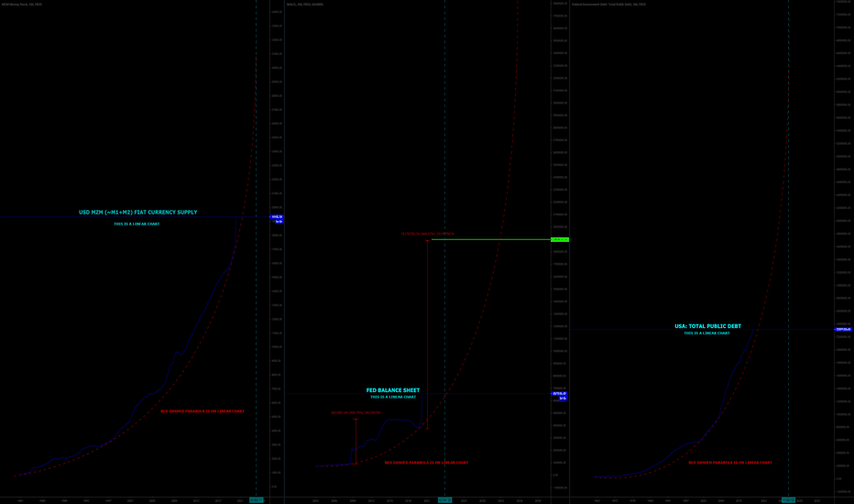The image size is (854, 504).
Task: Click the blue current price label on MZM axis
Action: point(277,217)
